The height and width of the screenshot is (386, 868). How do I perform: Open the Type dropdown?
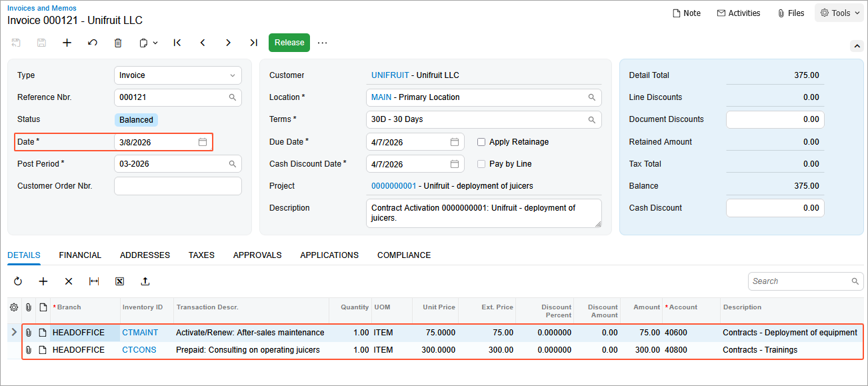coord(232,75)
